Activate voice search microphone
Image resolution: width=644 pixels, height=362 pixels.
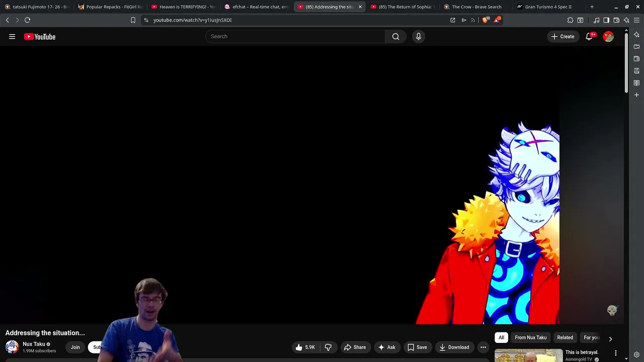tap(418, 36)
